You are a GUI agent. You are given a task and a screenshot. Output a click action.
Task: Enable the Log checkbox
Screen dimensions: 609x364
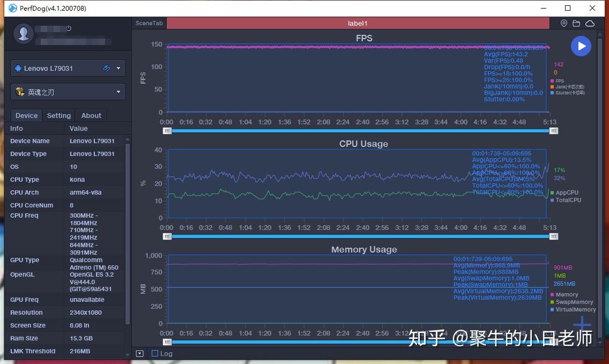pos(155,353)
